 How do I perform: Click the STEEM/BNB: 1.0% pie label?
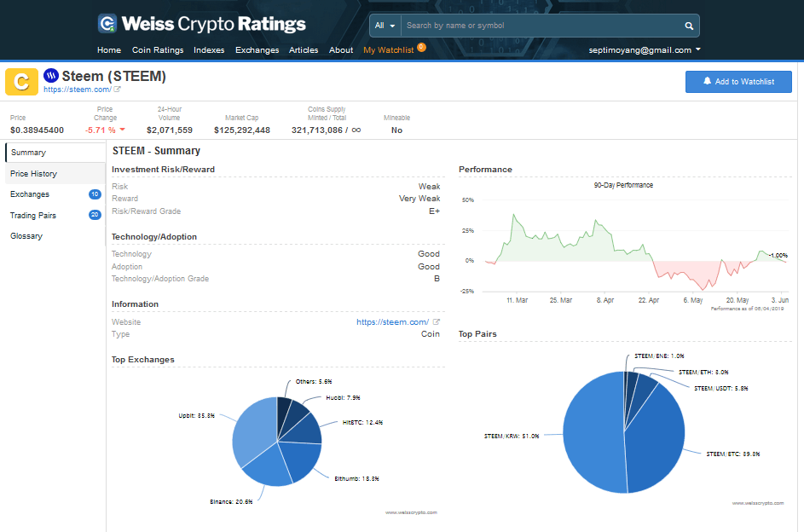click(x=659, y=356)
